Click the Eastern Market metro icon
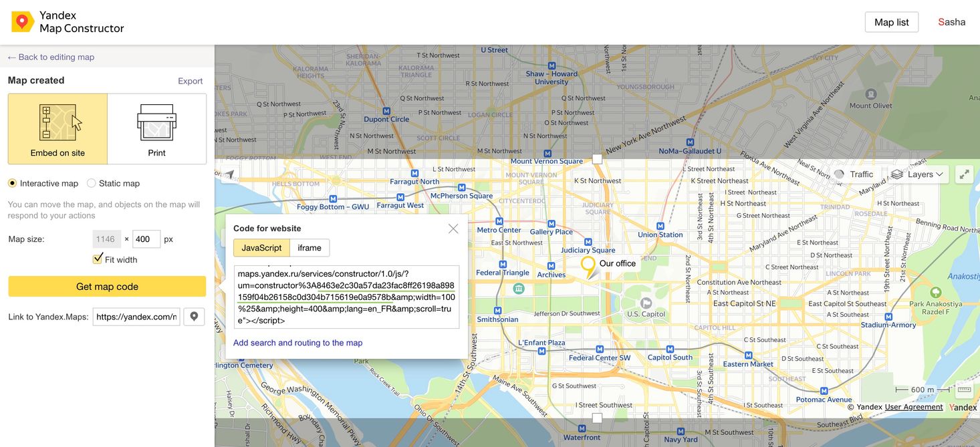Screen dimensions: 980x447 [748, 355]
